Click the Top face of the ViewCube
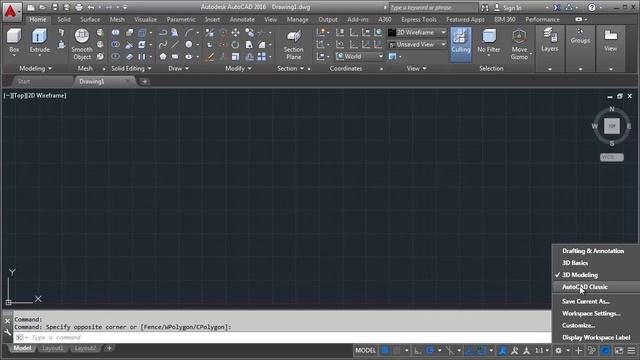The height and width of the screenshot is (360, 640). 611,126
